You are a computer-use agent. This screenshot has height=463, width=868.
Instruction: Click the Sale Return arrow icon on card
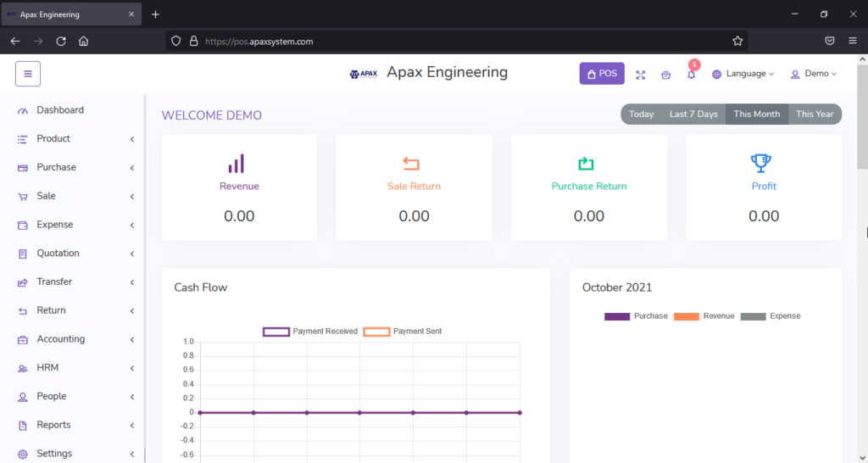(411, 164)
